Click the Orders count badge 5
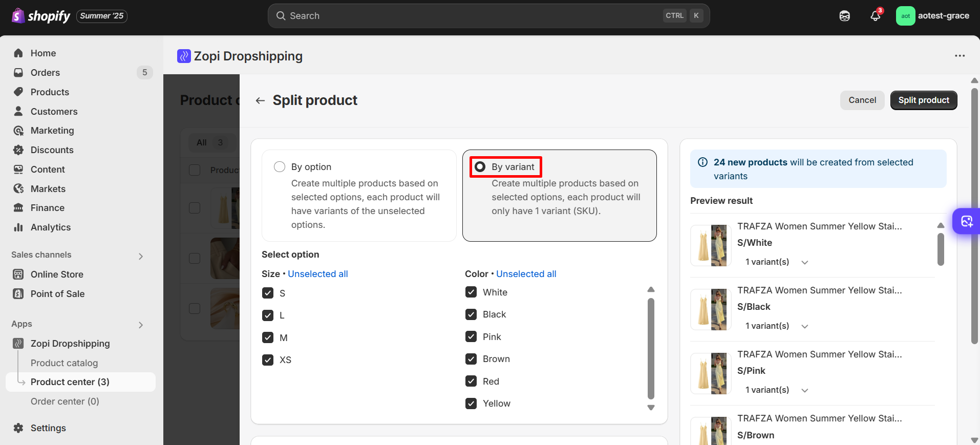This screenshot has width=980, height=445. click(x=144, y=73)
